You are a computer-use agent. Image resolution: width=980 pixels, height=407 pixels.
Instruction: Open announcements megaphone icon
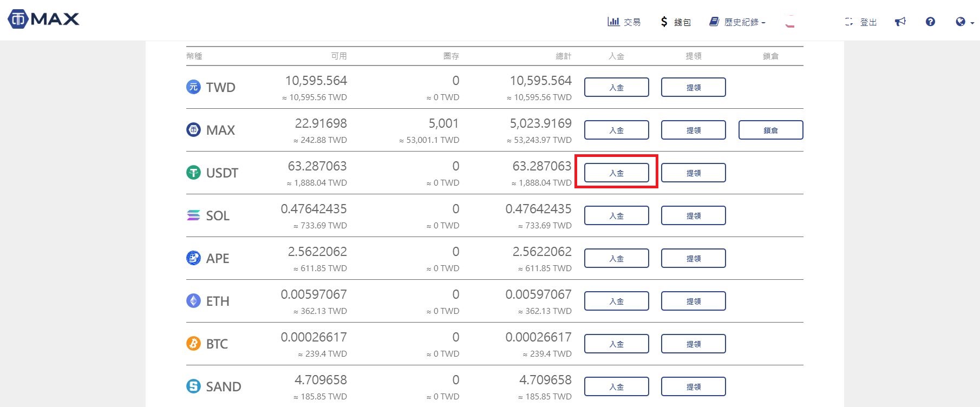(x=900, y=22)
